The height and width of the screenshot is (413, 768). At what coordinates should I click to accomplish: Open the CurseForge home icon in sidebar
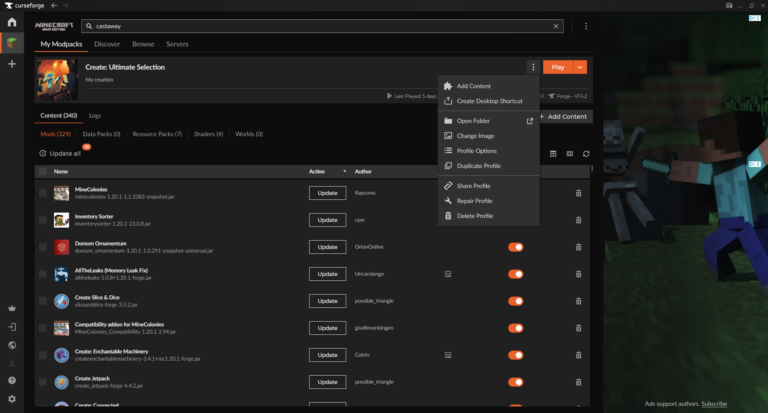coord(11,22)
